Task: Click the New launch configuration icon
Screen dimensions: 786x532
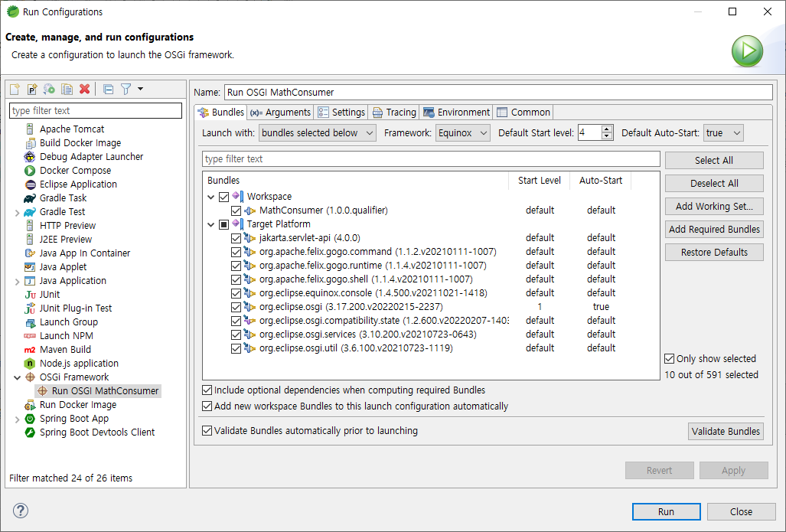Action: pyautogui.click(x=15, y=90)
